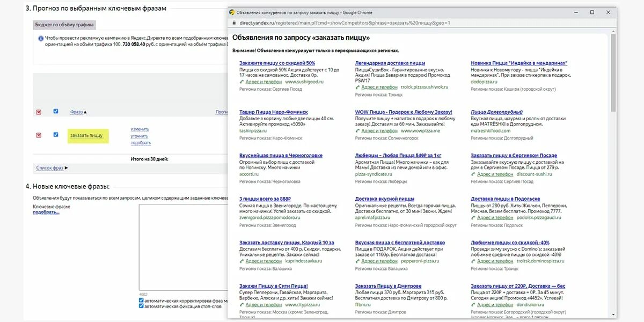The image size is (644, 322).
Task: Remove the 'заказать пиццу' phrase with its red X icon
Action: pos(39,135)
